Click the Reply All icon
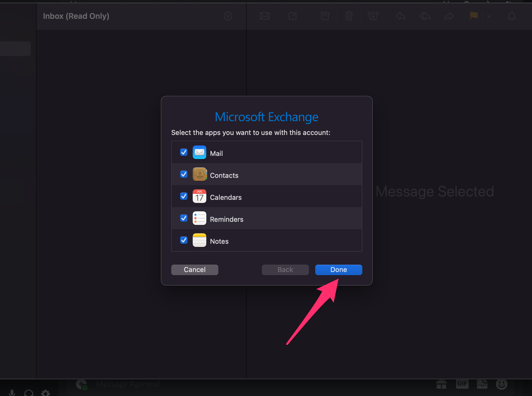 point(425,16)
